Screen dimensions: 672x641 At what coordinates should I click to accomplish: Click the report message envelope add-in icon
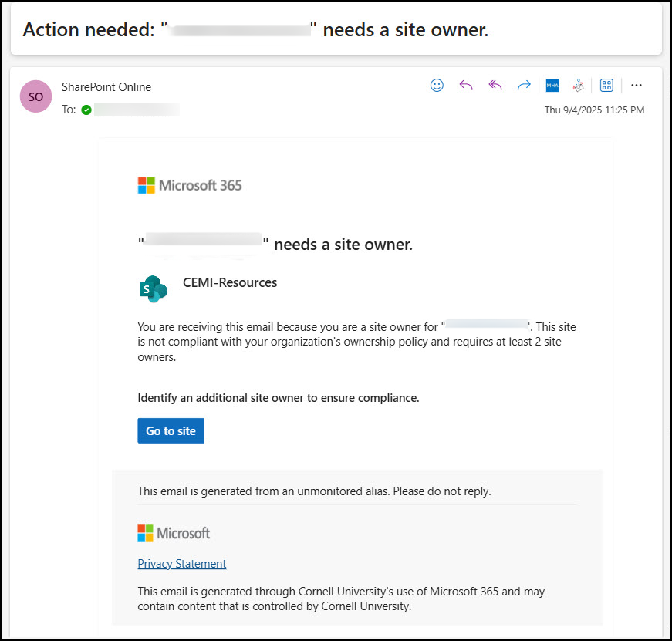click(577, 86)
